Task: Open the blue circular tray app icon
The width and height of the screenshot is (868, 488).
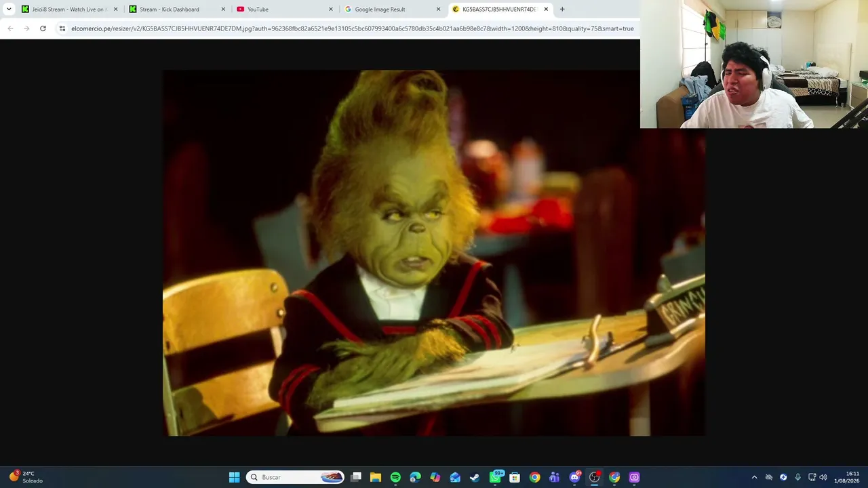Action: coord(783,477)
